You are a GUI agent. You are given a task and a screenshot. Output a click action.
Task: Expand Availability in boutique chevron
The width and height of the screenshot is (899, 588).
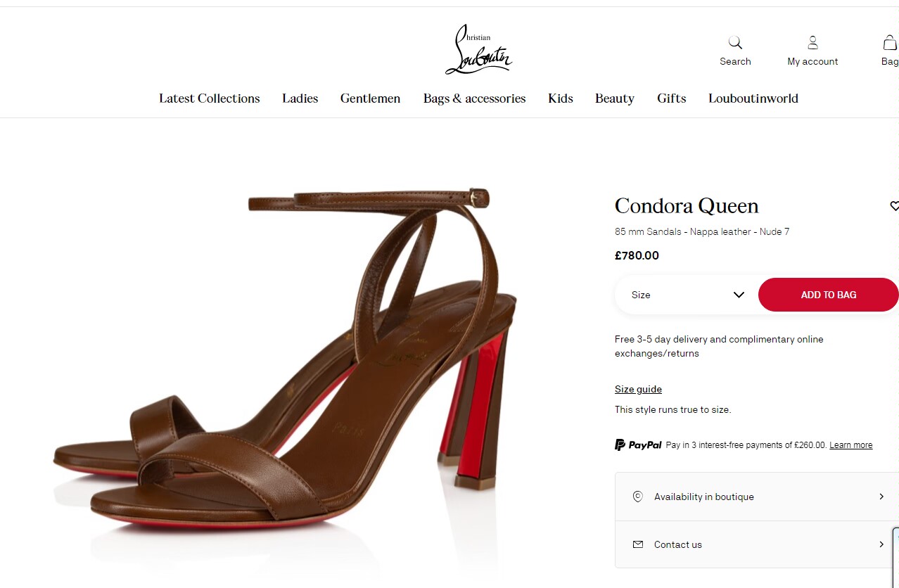point(881,497)
